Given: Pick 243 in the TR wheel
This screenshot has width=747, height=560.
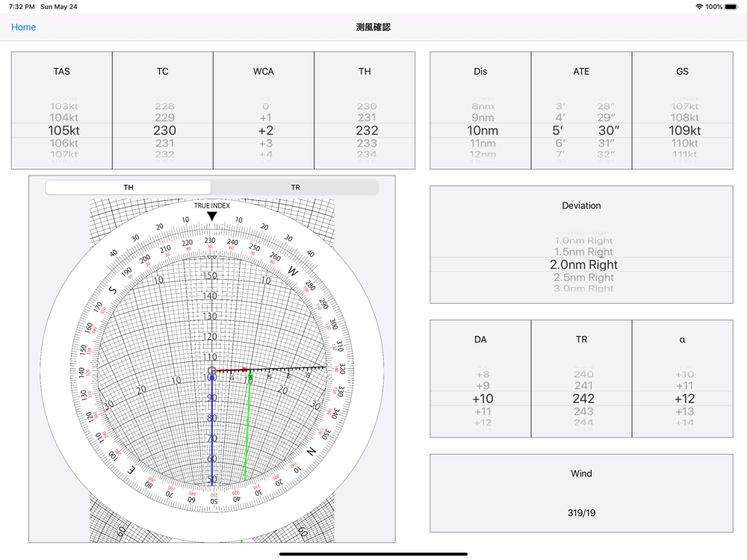Looking at the screenshot, I should (x=583, y=411).
